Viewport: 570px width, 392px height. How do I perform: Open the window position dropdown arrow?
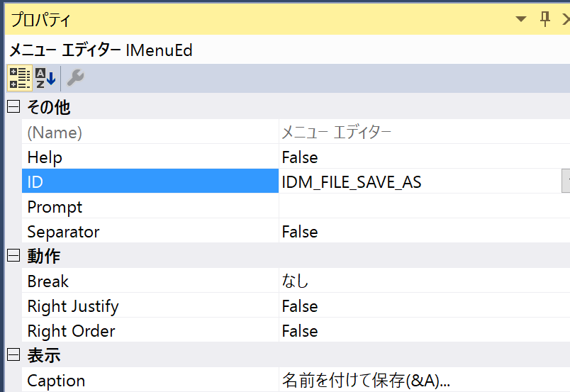click(520, 19)
